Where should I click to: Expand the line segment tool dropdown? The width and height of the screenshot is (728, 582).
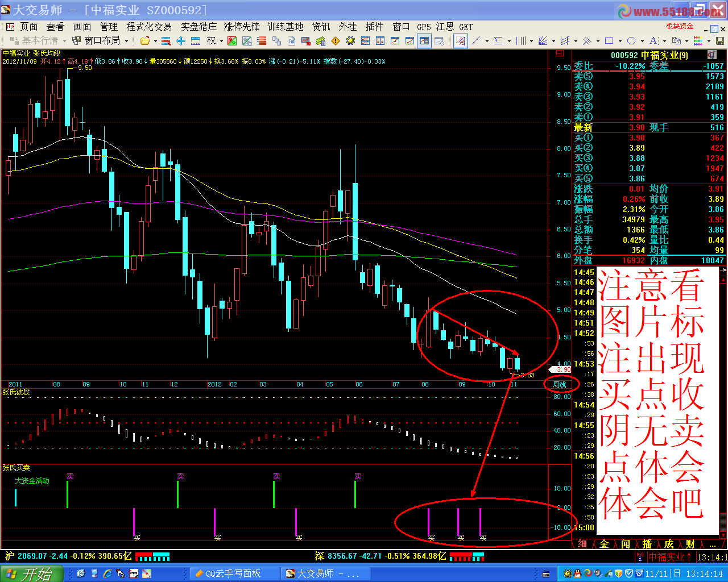[487, 41]
